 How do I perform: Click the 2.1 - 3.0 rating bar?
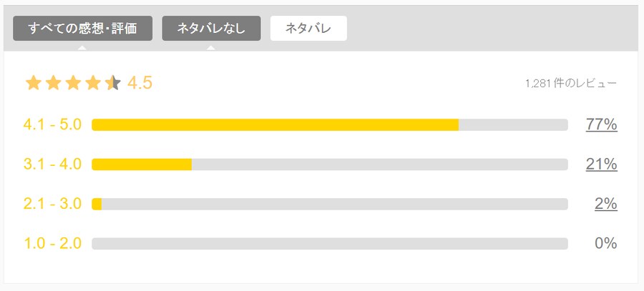[330, 204]
